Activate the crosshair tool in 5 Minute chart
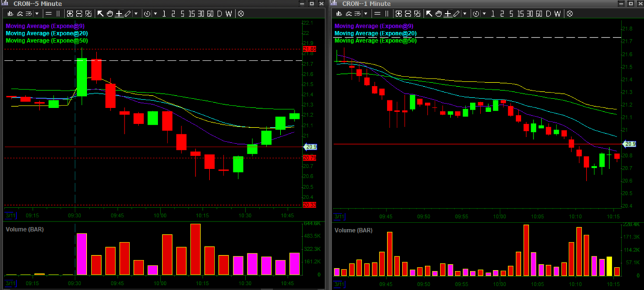 point(118,13)
